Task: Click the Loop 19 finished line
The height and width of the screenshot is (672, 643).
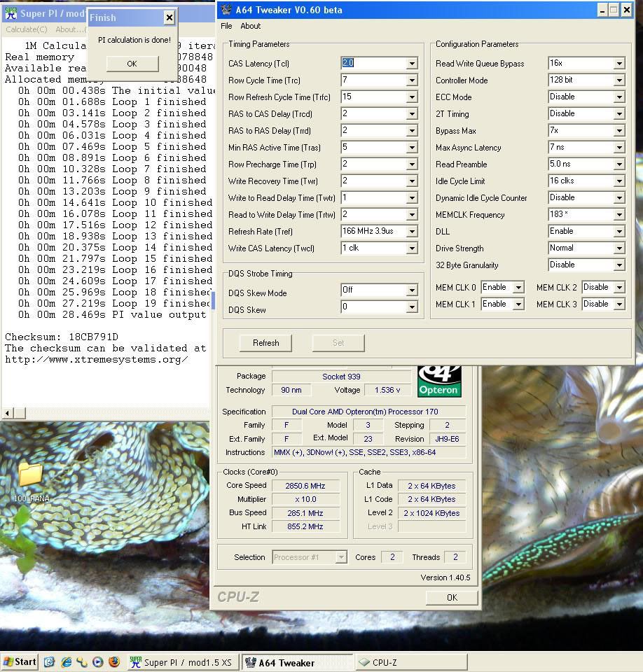Action: [115, 303]
